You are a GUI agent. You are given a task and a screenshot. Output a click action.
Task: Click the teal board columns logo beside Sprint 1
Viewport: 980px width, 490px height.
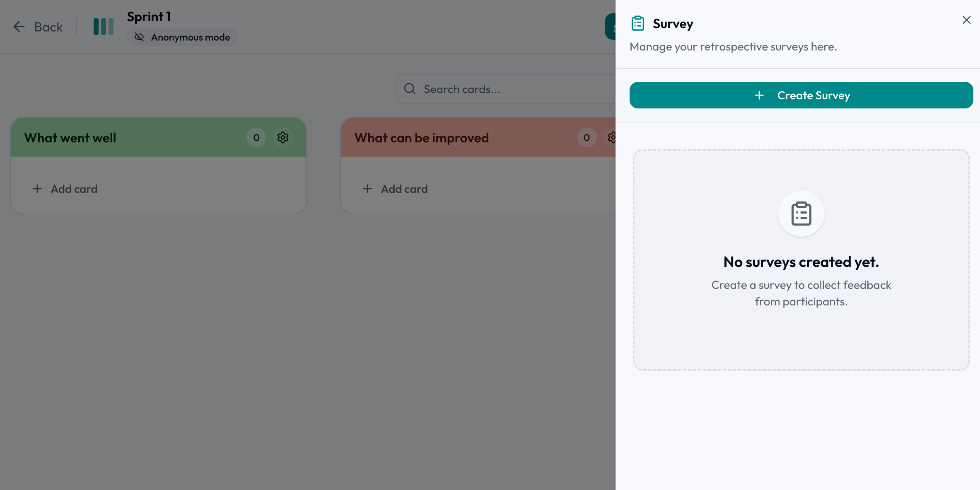tap(103, 26)
